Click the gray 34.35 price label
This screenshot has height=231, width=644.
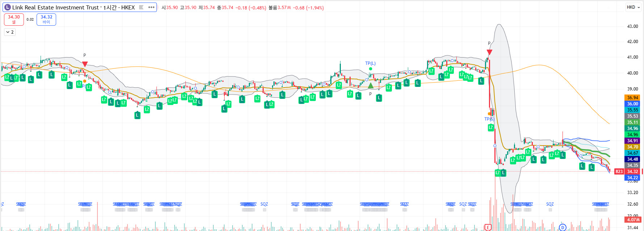coord(632,165)
